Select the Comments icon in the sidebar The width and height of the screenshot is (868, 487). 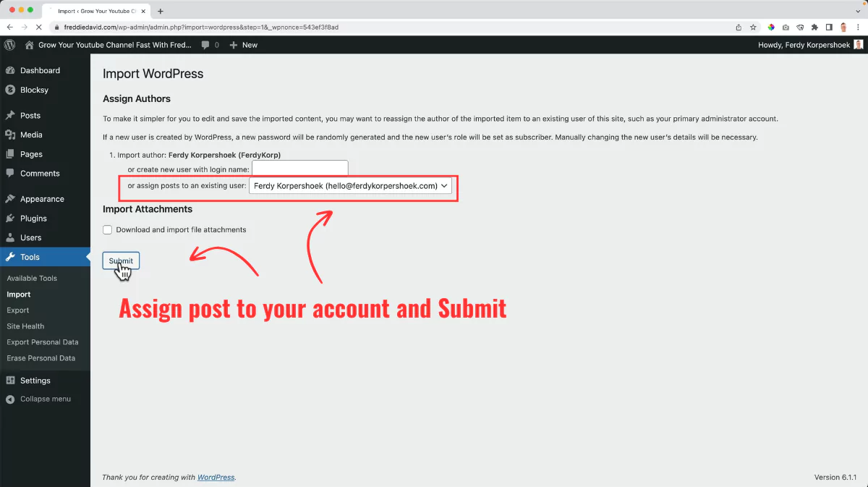10,173
